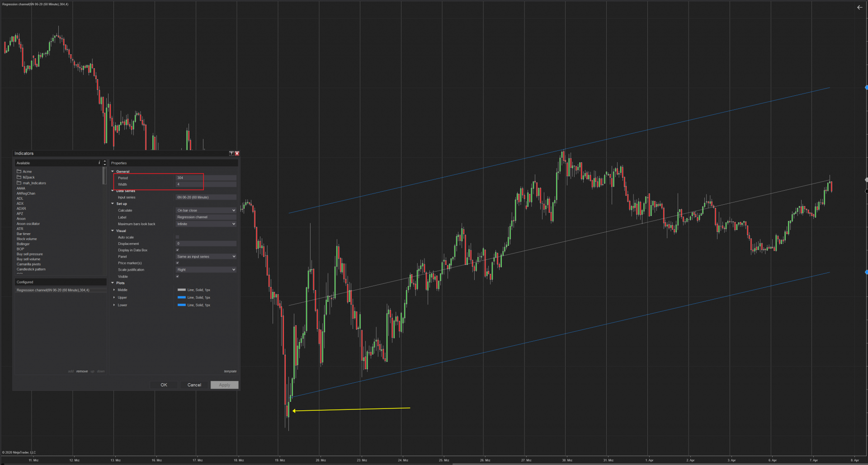This screenshot has height=465, width=868.
Task: Click the Upper plot blue color swatch
Action: (x=182, y=297)
